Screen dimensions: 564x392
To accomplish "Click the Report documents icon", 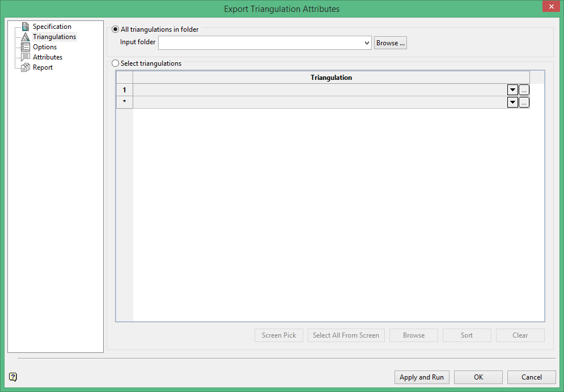I will (25, 67).
